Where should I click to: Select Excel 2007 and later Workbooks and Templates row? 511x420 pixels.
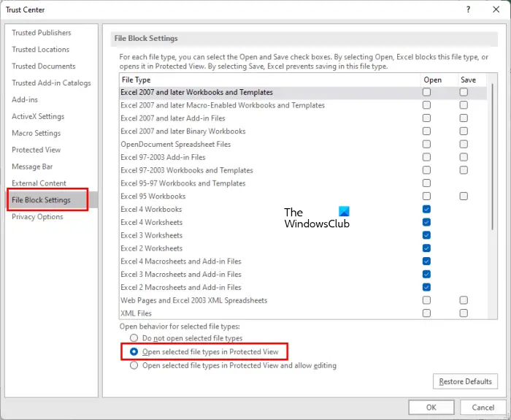pos(303,92)
